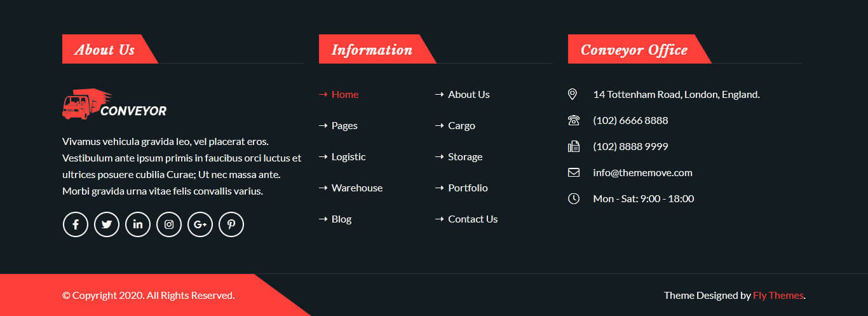The image size is (868, 316).
Task: Open the LinkedIn social icon
Action: pos(138,224)
